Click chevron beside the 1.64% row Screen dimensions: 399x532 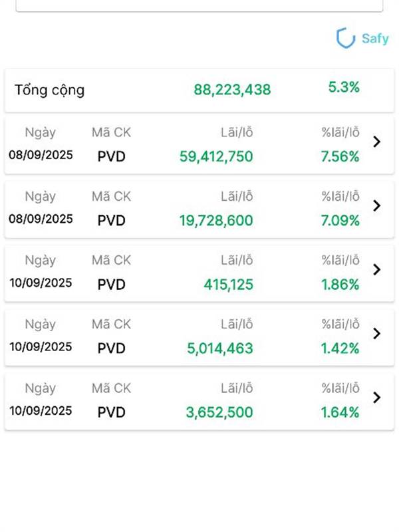(376, 397)
